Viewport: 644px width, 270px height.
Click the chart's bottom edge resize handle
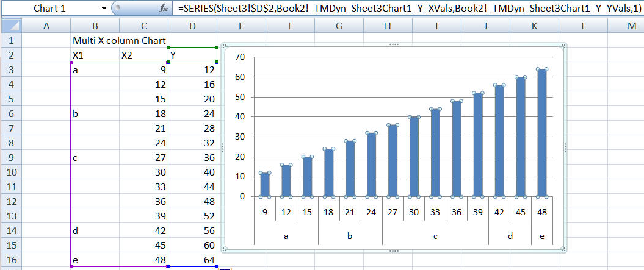(394, 249)
